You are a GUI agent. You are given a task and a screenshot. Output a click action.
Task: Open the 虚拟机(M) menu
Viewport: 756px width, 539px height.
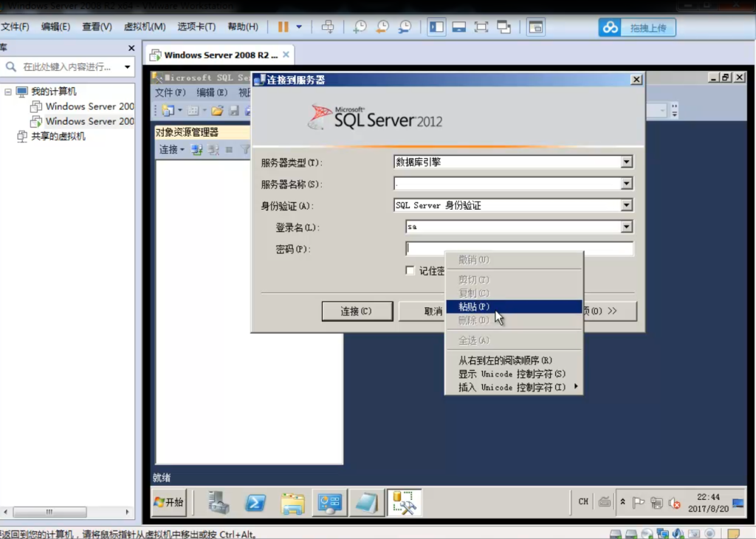[145, 27]
